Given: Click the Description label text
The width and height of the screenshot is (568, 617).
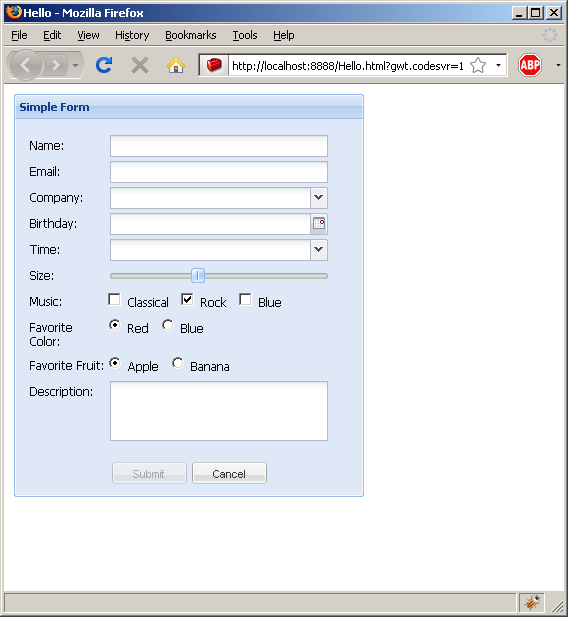Looking at the screenshot, I should click(61, 392).
